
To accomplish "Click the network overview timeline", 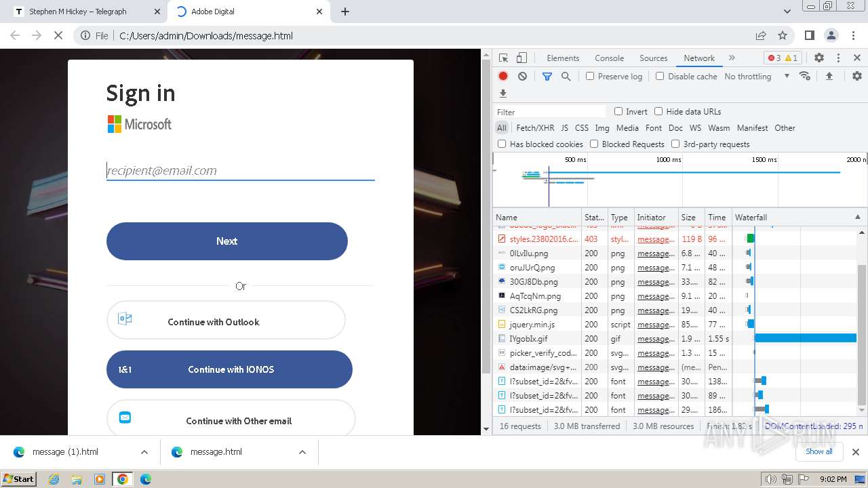I will click(679, 180).
